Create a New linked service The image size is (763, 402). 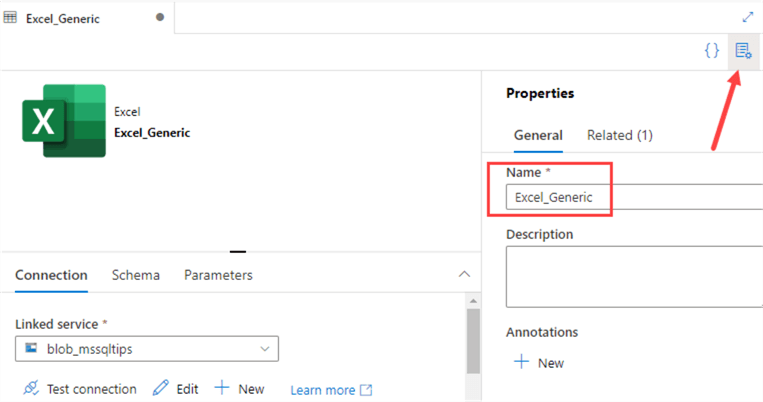tap(240, 389)
